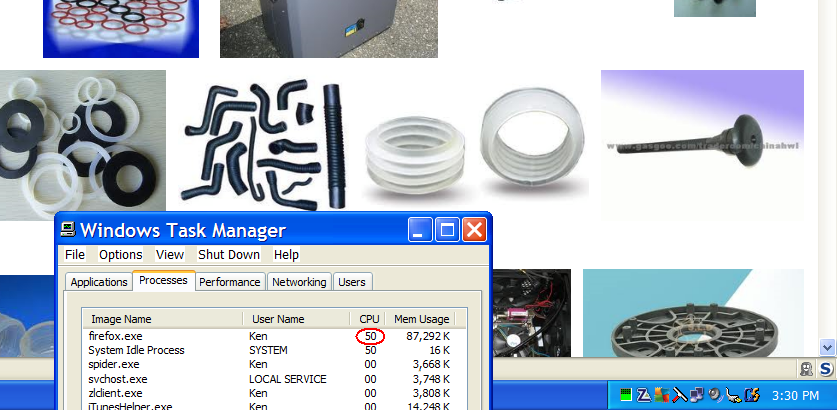The height and width of the screenshot is (410, 837).
Task: Open the black rubber valve stem image
Action: [x=702, y=145]
